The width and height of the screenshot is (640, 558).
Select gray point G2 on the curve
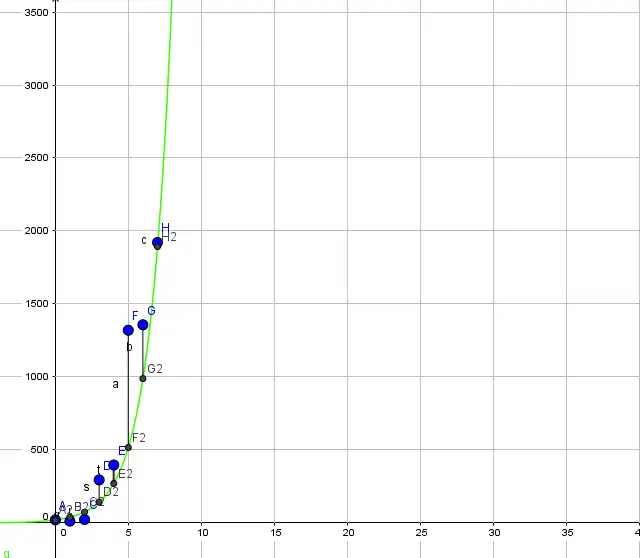point(143,378)
